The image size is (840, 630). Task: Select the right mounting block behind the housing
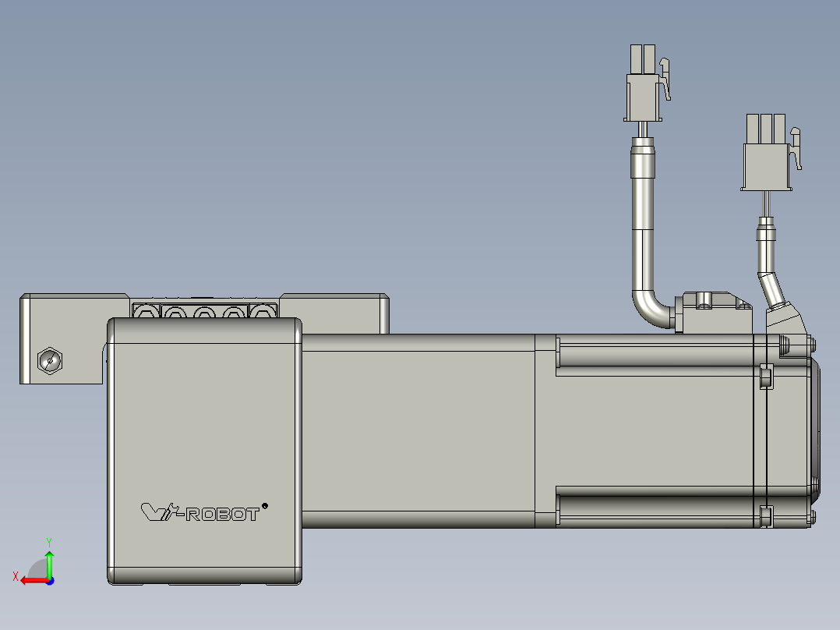coord(334,313)
